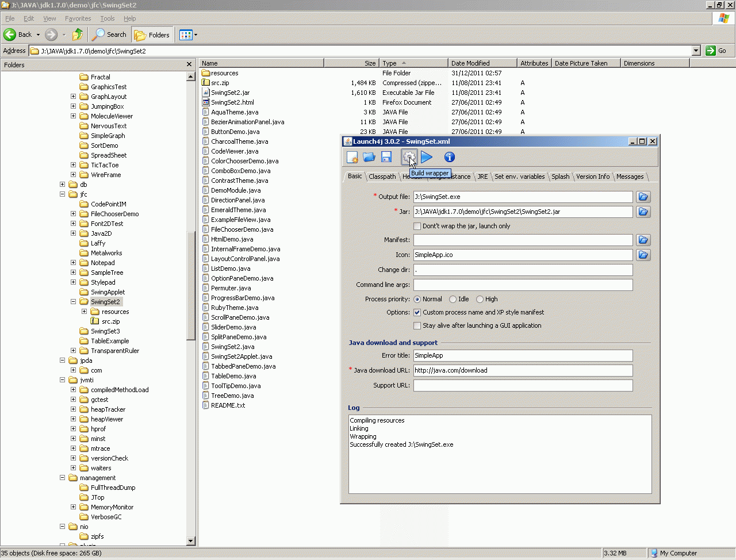Collapse the jfc folder node
736x560 pixels.
[x=62, y=194]
